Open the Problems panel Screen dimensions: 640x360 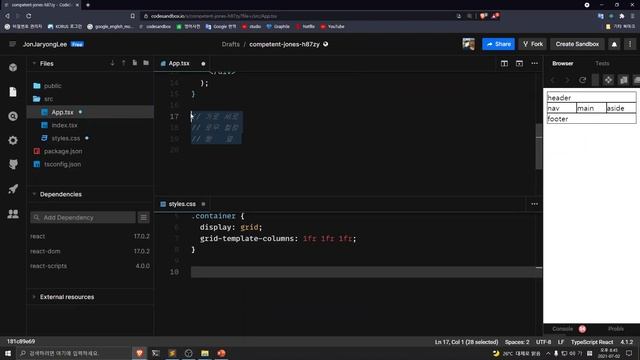click(616, 329)
